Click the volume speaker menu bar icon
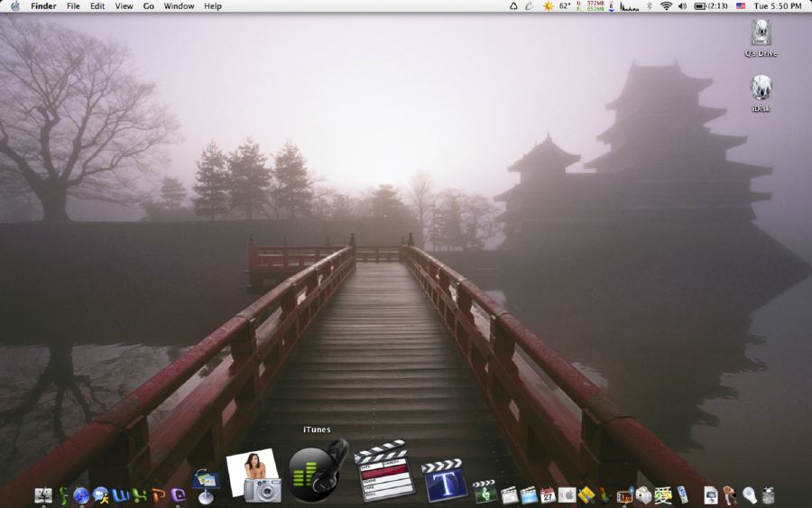 682,6
